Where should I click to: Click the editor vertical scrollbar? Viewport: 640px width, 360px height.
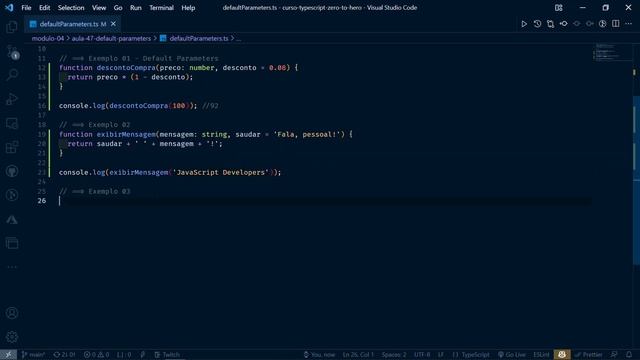pos(636,180)
